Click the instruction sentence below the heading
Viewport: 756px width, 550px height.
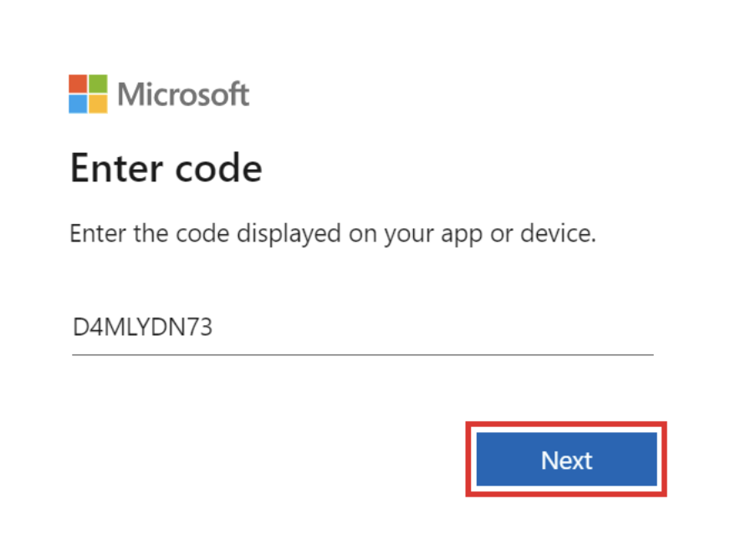coord(332,233)
